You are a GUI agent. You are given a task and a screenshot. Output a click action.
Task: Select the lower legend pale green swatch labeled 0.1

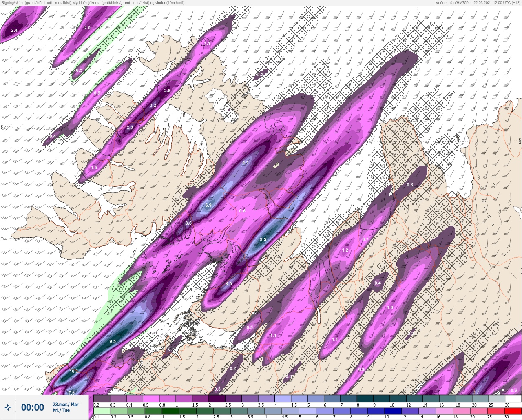102,410
